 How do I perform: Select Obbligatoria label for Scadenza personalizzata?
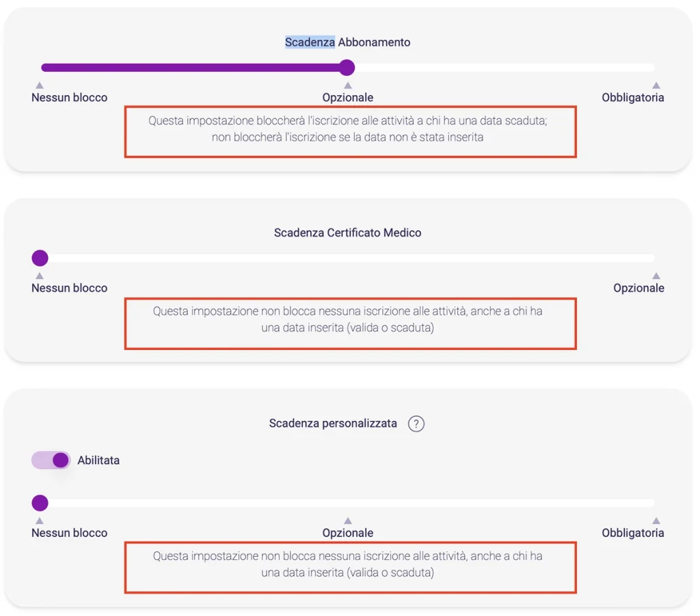click(x=632, y=533)
